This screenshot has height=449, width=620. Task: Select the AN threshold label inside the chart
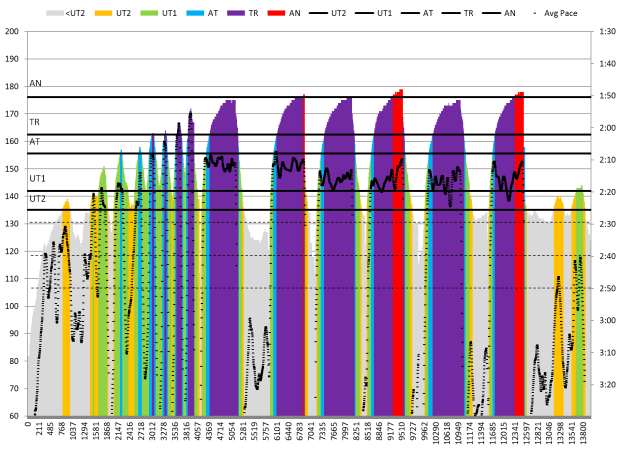[35, 85]
